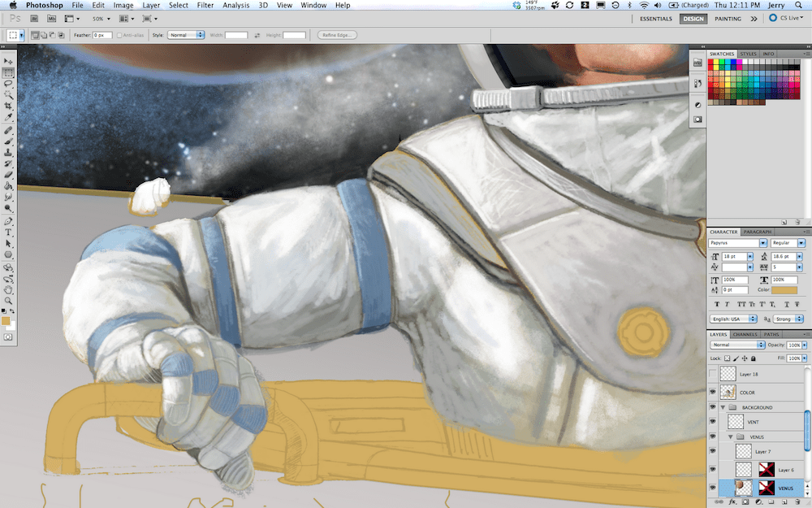Hide the selected VENUS layer

point(713,488)
